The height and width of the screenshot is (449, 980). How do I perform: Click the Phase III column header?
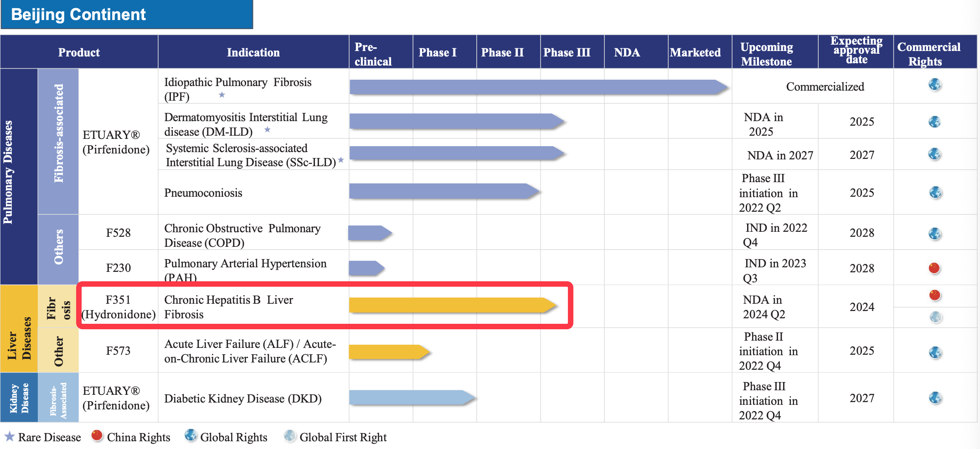[573, 52]
